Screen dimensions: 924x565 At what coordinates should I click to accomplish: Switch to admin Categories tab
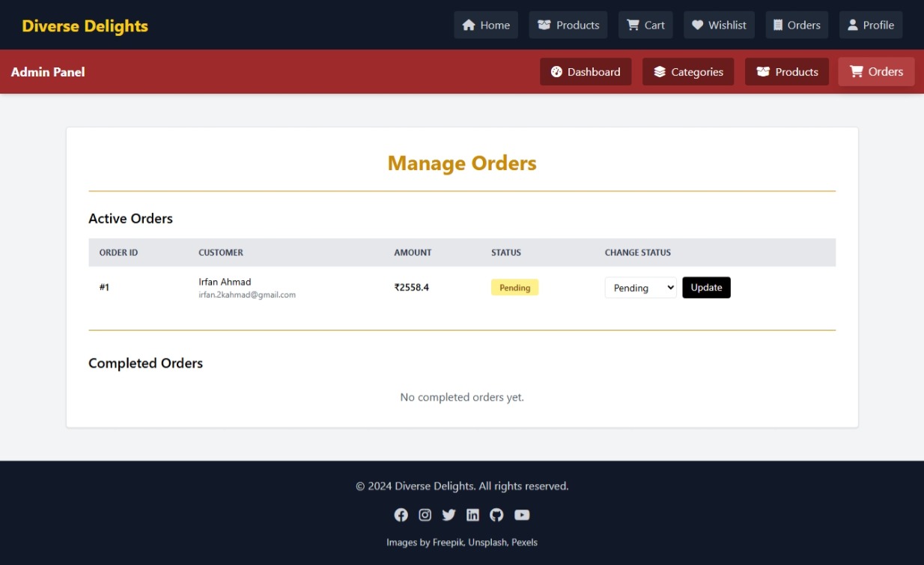pos(688,72)
